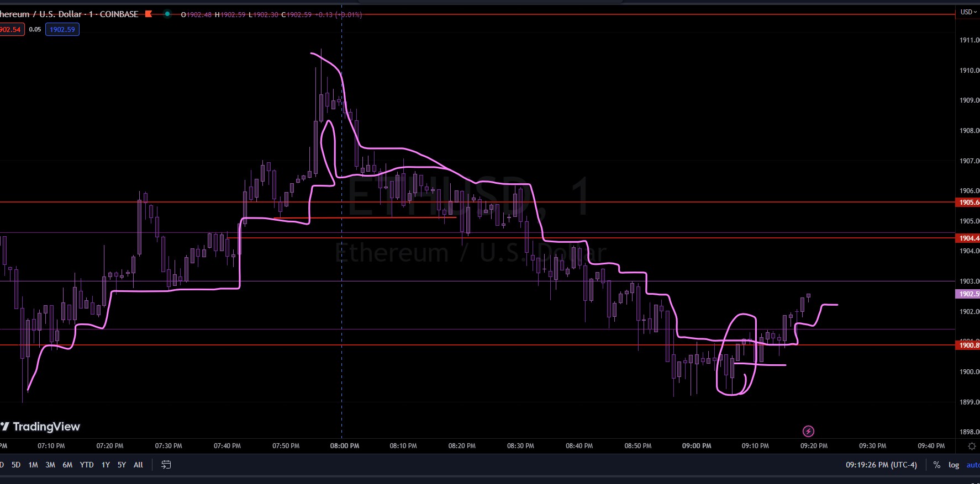Screen dimensions: 980x484
Task: Click the 09:00 PM time axis label
Action: 697,445
